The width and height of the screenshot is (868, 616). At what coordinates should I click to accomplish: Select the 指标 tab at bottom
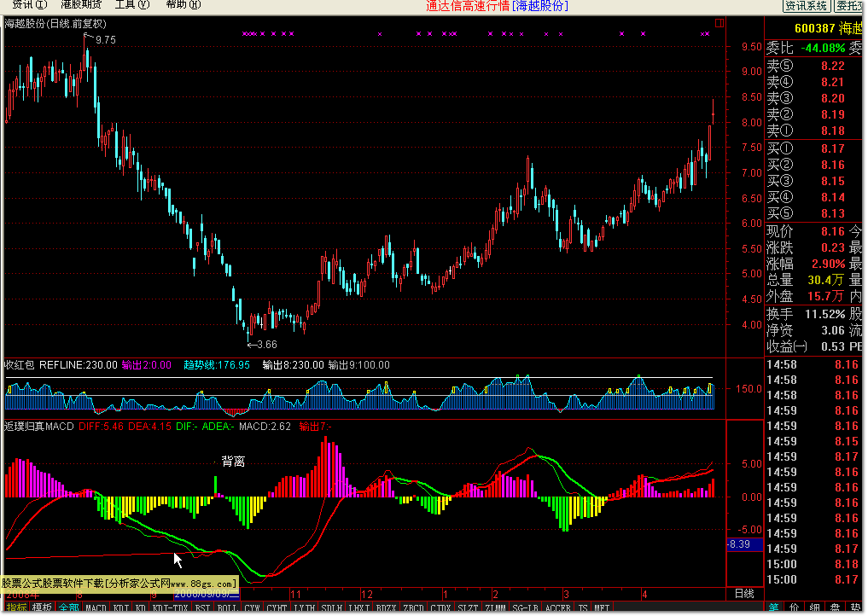point(16,607)
